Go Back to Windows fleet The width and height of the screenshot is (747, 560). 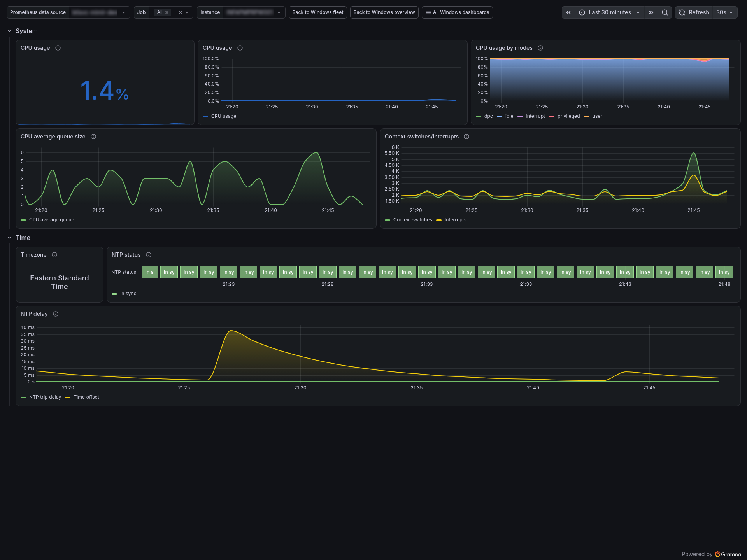pos(318,12)
